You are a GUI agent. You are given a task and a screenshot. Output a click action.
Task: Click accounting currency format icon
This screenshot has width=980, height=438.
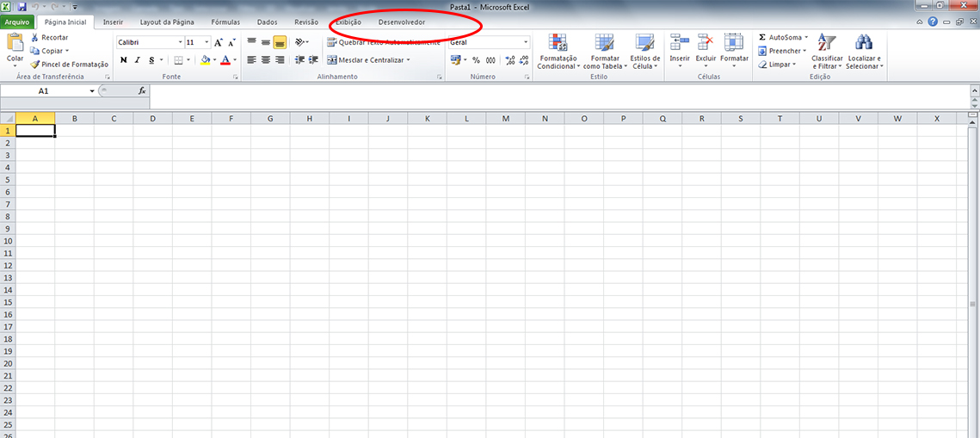[456, 60]
